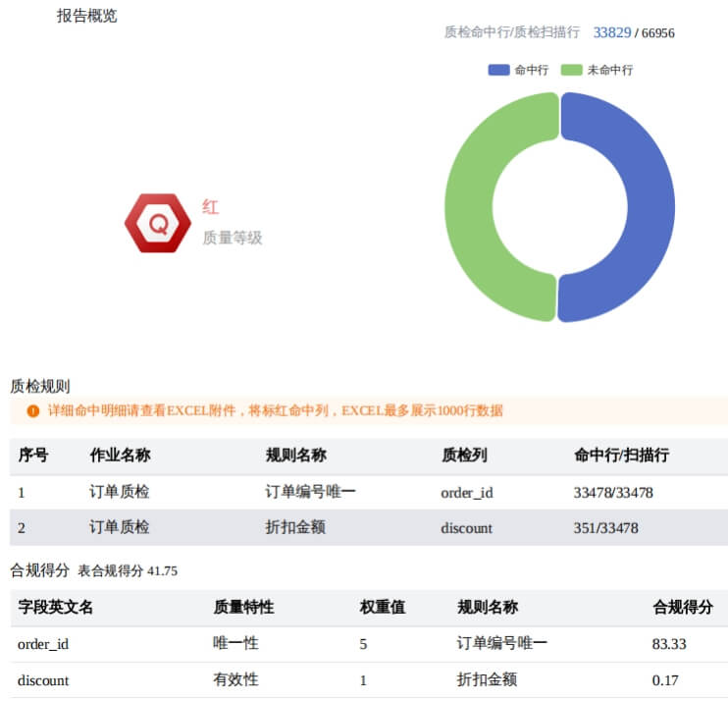Click the blue 33829 hit count number
This screenshot has width=728, height=701.
[611, 32]
